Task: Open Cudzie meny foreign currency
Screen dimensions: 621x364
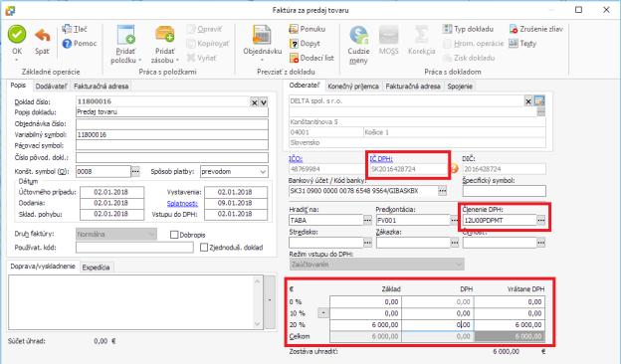Action: [x=358, y=45]
